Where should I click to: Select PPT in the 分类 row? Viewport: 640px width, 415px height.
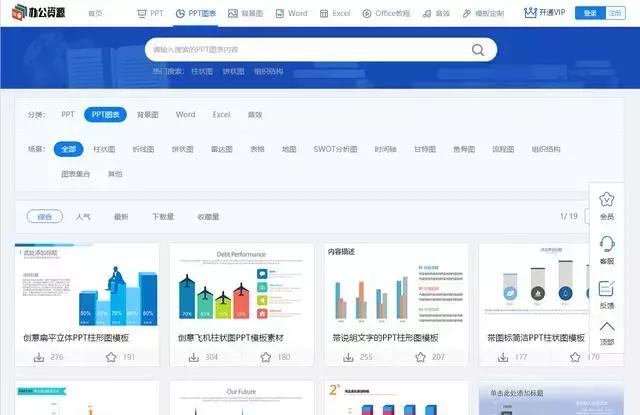[x=68, y=115]
